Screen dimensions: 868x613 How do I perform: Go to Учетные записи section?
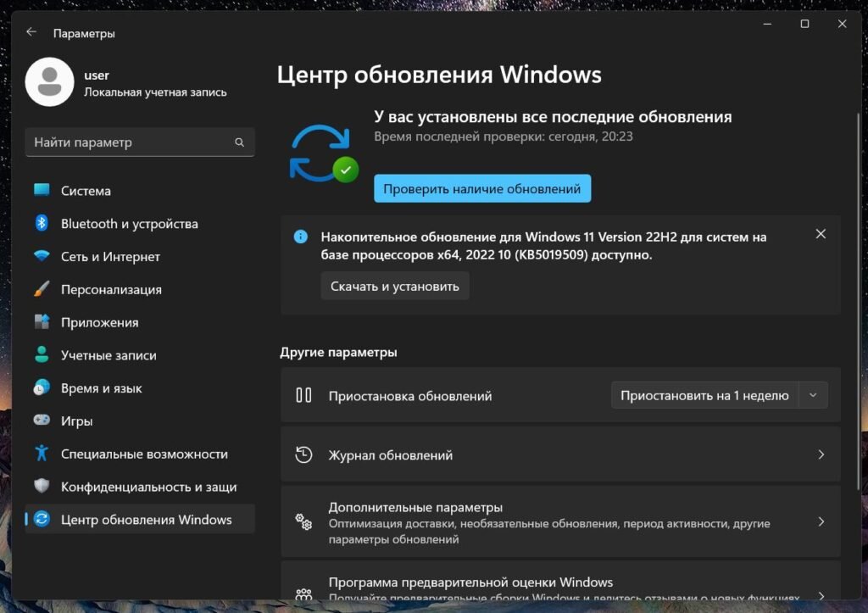[140, 355]
